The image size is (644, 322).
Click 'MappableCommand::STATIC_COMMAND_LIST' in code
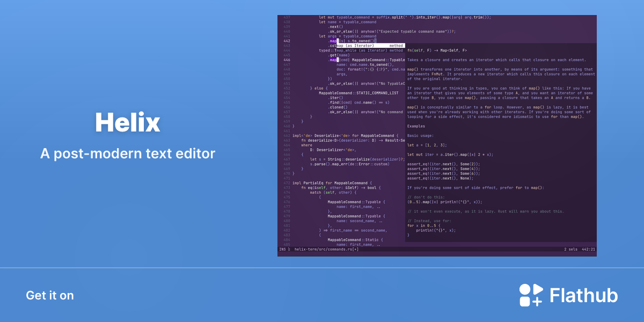point(358,93)
